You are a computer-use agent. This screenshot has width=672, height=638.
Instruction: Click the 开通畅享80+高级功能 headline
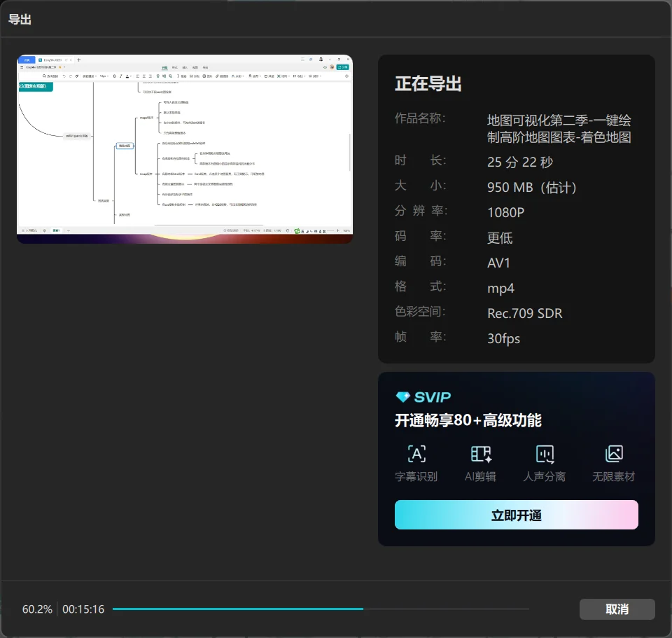pyautogui.click(x=468, y=420)
